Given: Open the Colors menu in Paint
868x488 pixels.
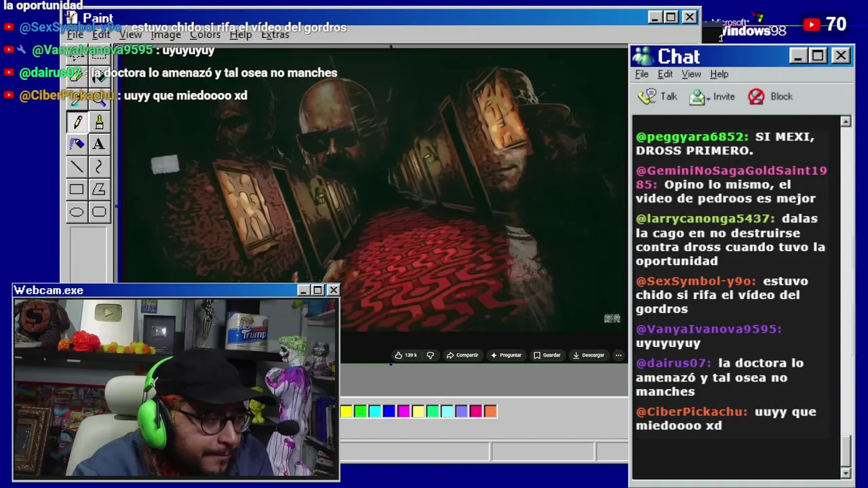Looking at the screenshot, I should [205, 35].
